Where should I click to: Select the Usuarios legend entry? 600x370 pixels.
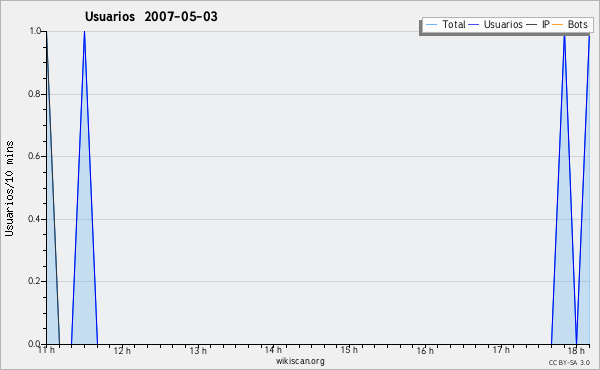pyautogui.click(x=496, y=24)
